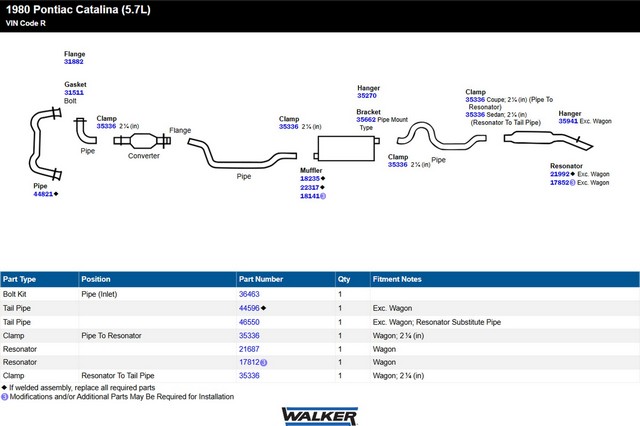The image size is (640, 426).
Task: Open Muffler part number 22317
Action: (x=310, y=187)
